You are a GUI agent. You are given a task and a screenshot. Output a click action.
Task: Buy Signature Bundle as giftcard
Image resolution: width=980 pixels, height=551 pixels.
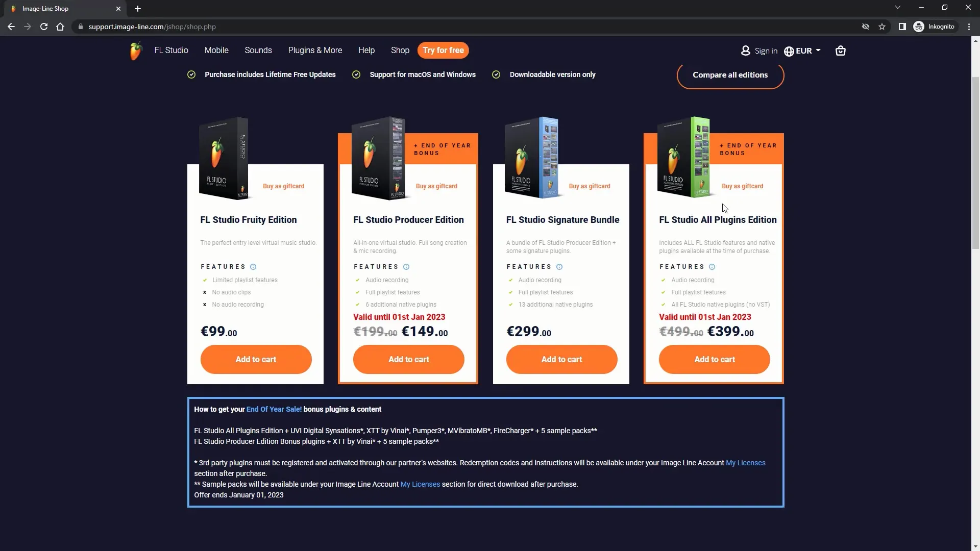pos(590,186)
